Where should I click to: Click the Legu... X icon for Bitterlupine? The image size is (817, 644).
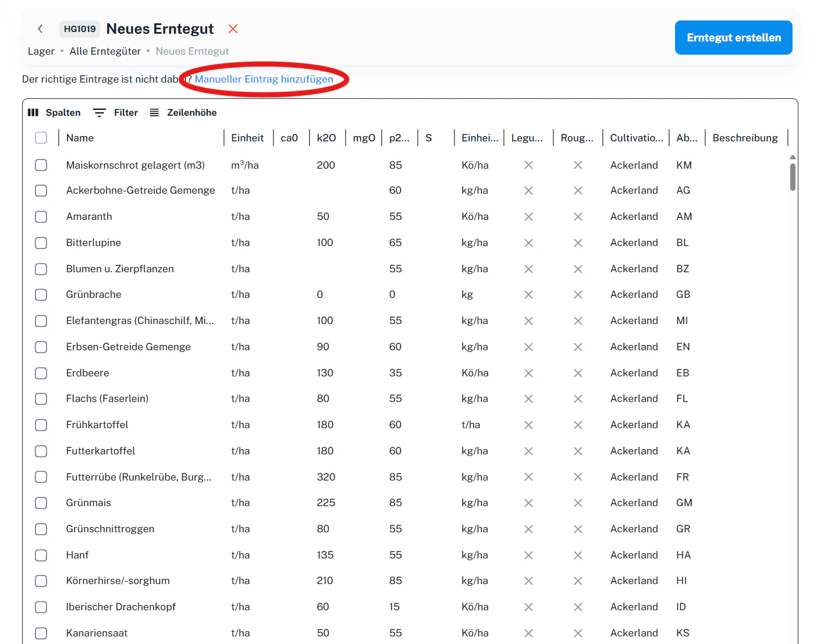point(528,243)
